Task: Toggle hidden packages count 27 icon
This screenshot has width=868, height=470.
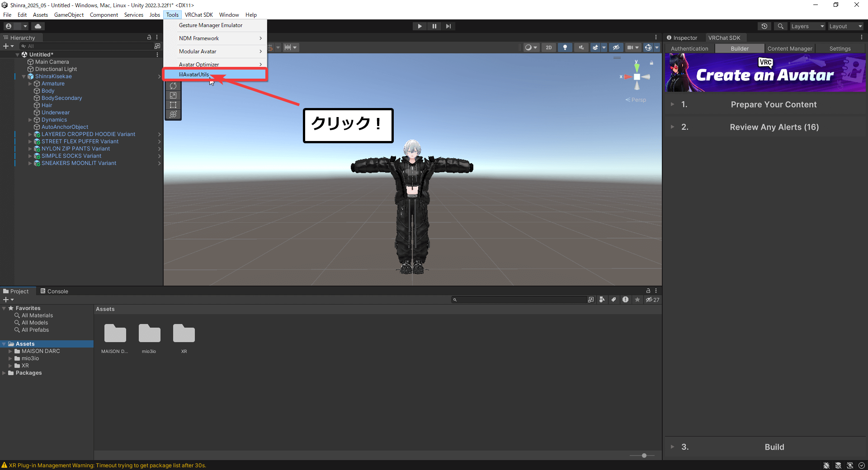Action: coord(652,300)
